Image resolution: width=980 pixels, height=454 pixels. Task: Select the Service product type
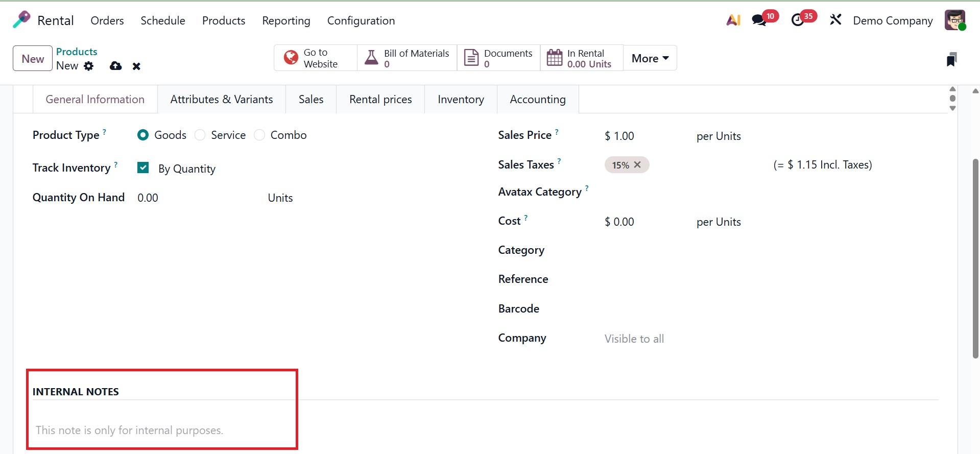200,135
